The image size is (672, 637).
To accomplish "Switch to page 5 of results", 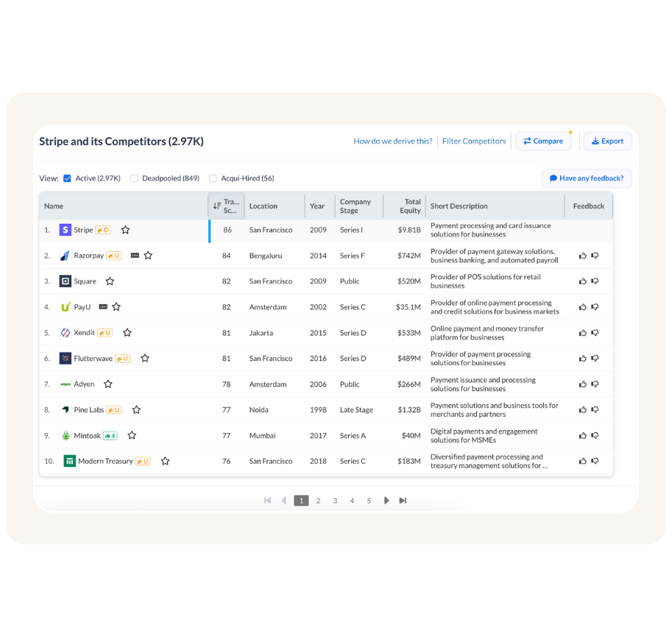I will click(369, 501).
